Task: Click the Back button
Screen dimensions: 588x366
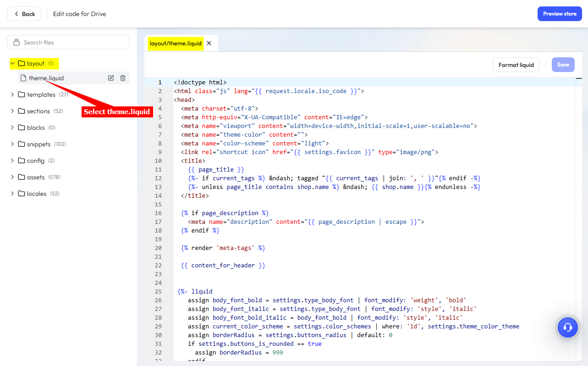Action: pyautogui.click(x=24, y=14)
